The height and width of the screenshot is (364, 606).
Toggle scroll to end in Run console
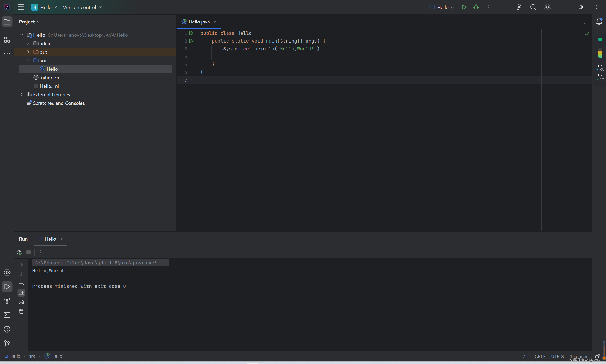(x=21, y=293)
